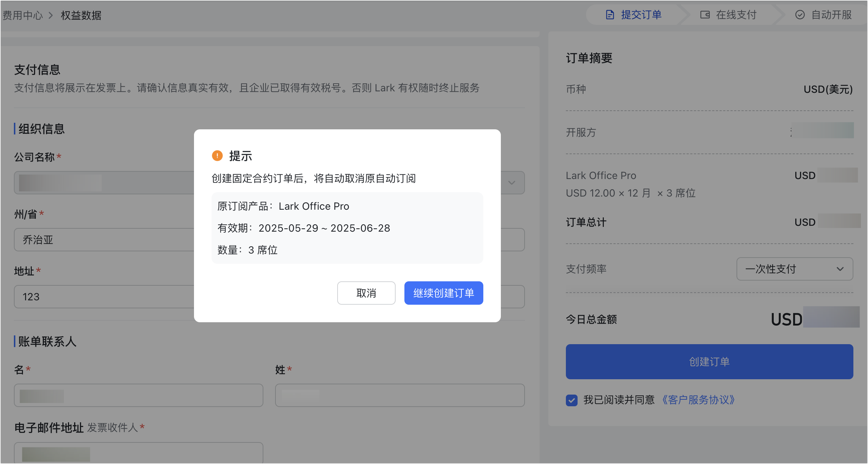The width and height of the screenshot is (868, 464).
Task: Expand the 公司名称 dropdown chevron
Action: pyautogui.click(x=512, y=183)
